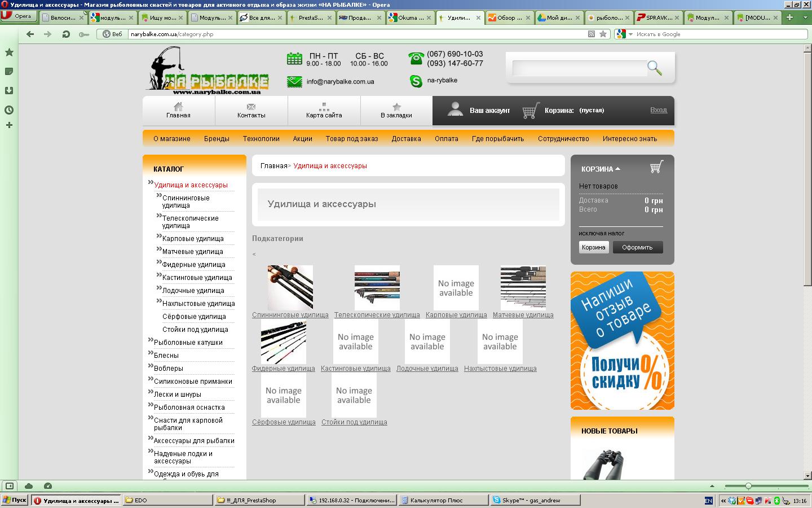Open the Google search engine dropdown
The image size is (812, 508).
(622, 34)
